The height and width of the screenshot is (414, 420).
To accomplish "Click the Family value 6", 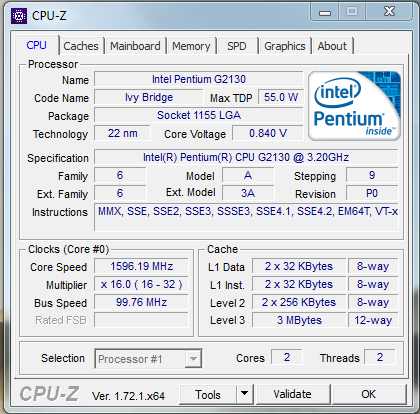I will tap(120, 175).
